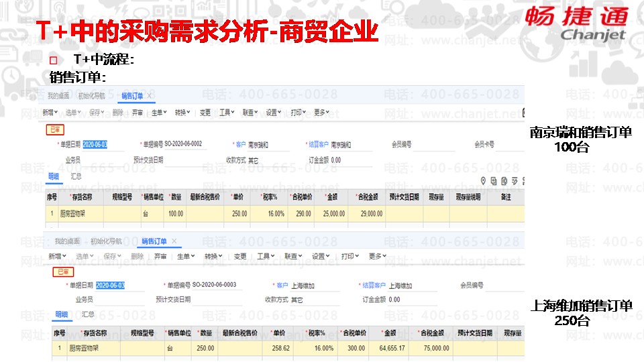Click the location pin icon above the 南京瑞和 order table

483,180
